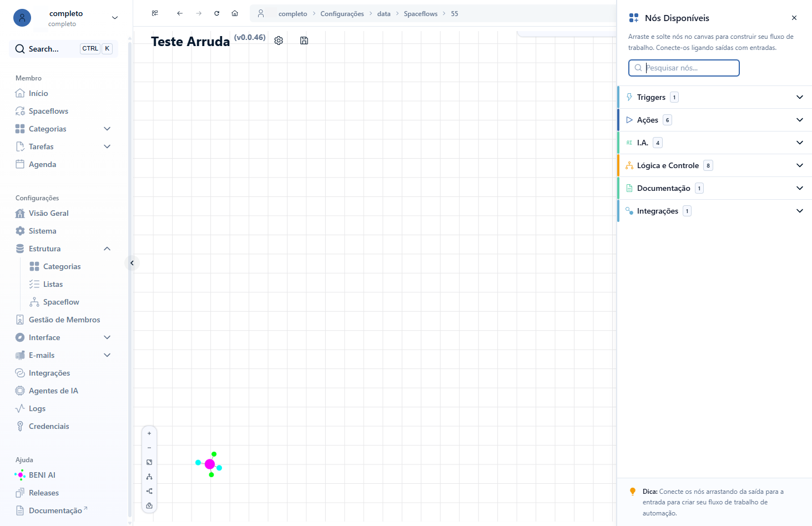Expand the I.A. node group
The image size is (812, 526).
coord(715,143)
